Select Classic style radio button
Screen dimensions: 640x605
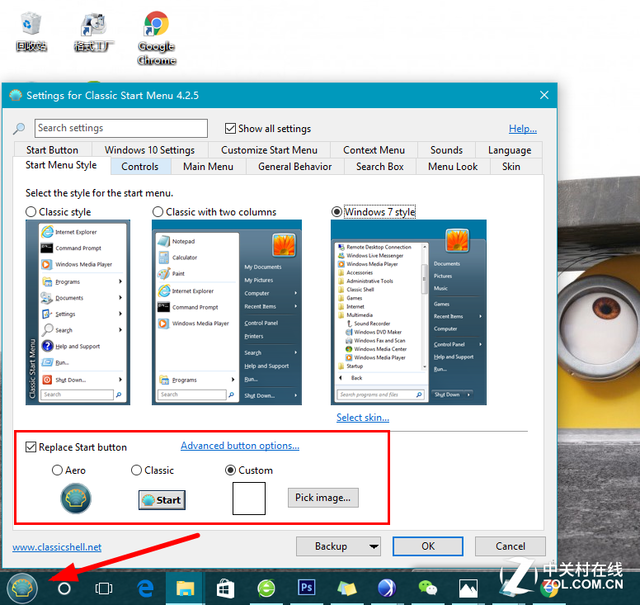pos(31,212)
